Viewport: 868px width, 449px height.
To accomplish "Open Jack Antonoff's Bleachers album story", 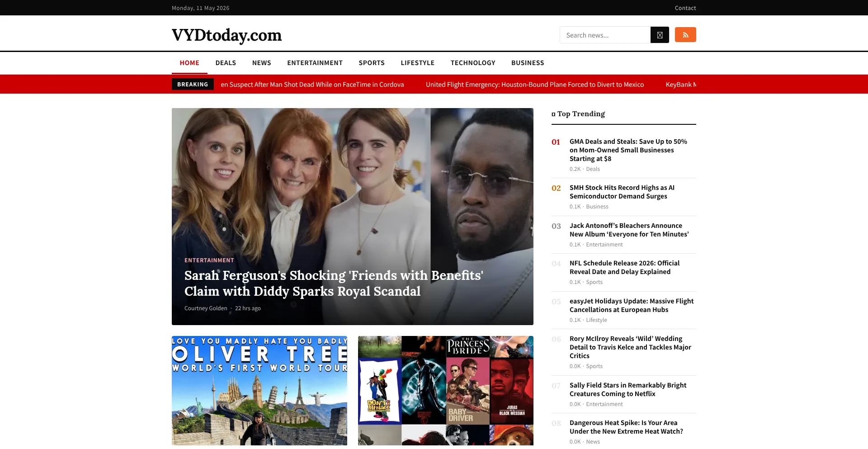I will 629,230.
